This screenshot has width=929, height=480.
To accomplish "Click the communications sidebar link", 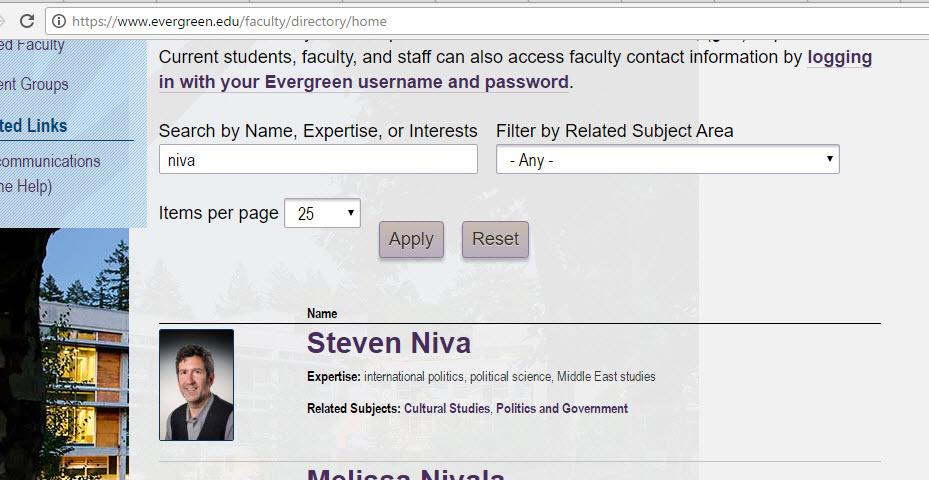I will [50, 161].
